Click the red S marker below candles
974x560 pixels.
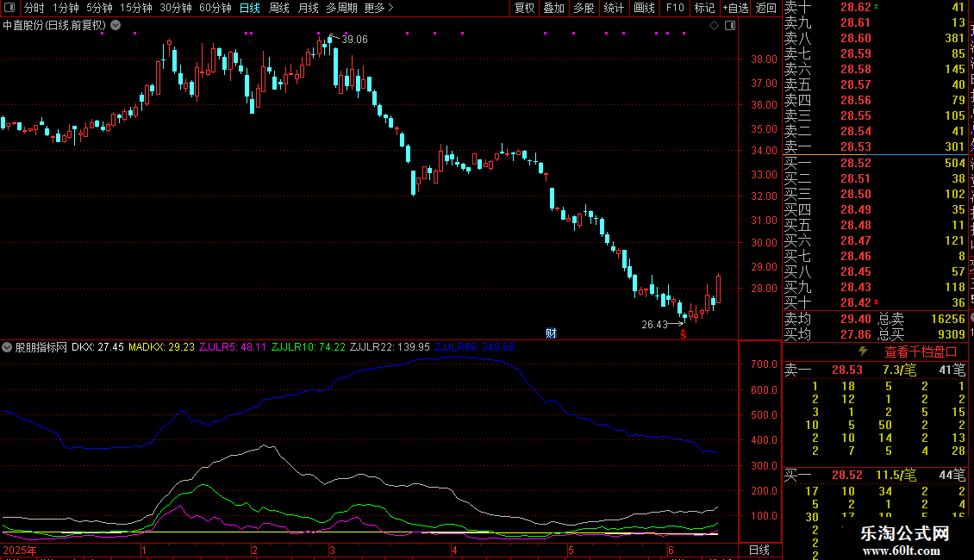684,334
